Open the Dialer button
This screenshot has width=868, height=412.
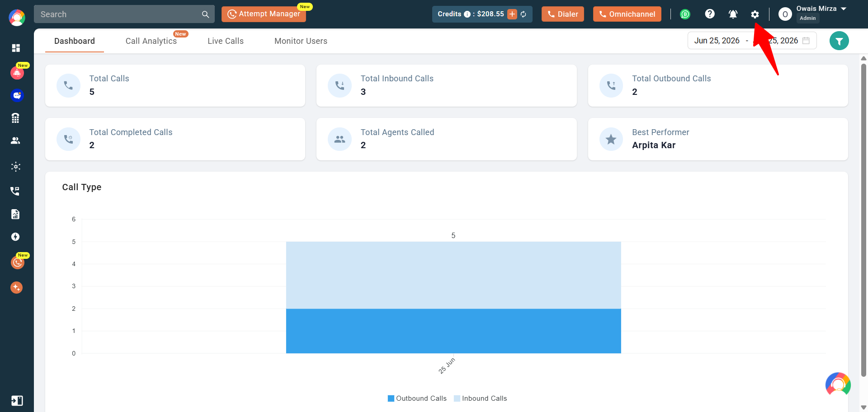pos(563,14)
